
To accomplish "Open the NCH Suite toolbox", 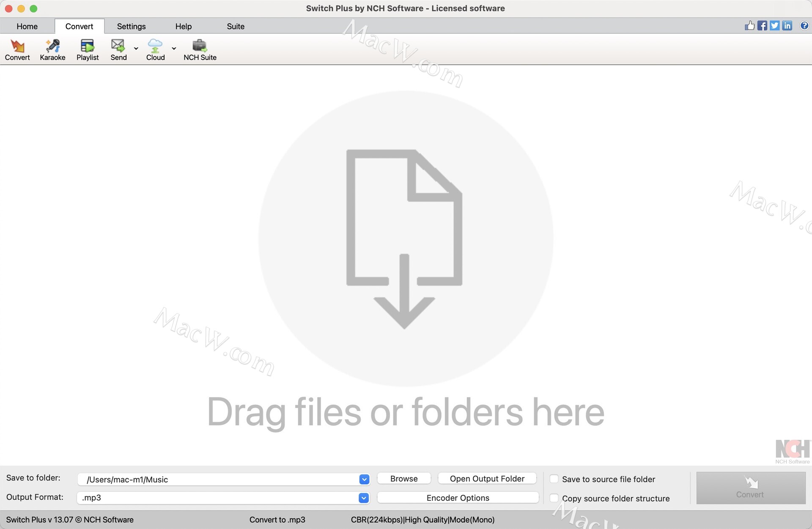I will (x=200, y=46).
